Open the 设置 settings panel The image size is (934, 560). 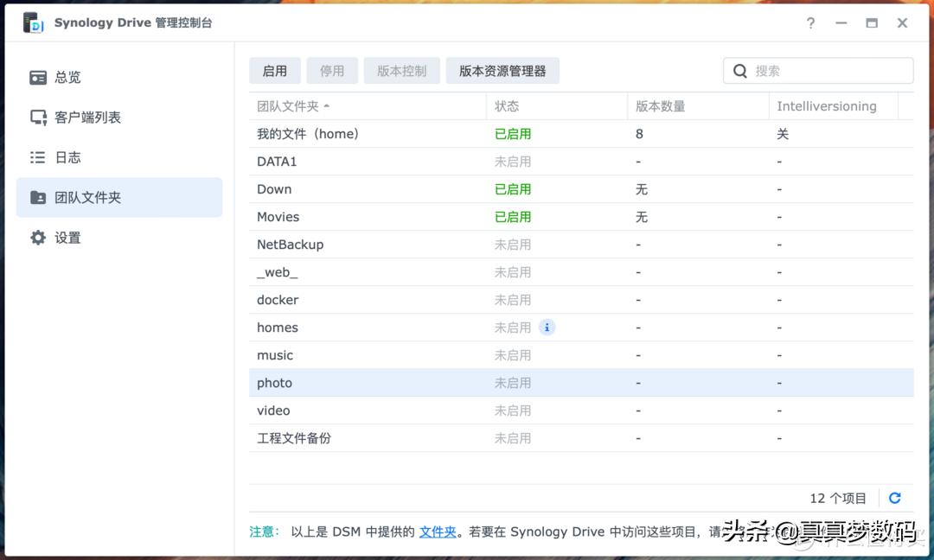(x=67, y=237)
